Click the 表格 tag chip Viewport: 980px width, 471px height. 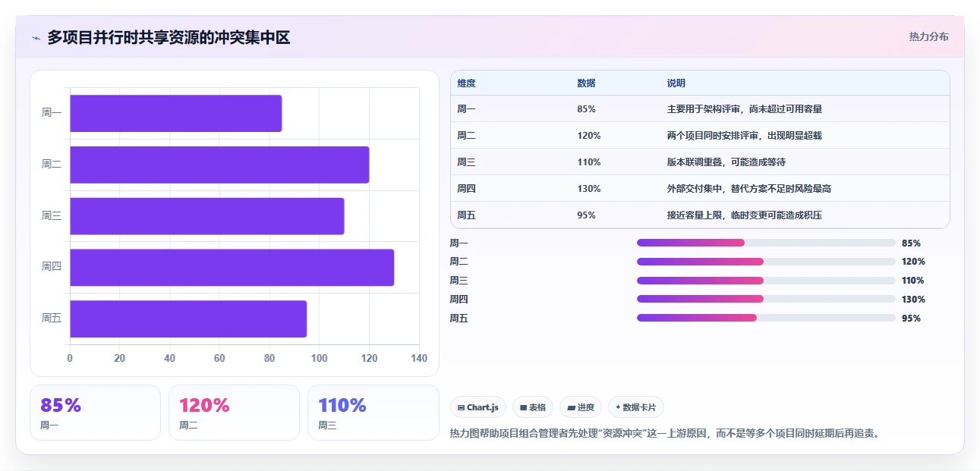[533, 407]
